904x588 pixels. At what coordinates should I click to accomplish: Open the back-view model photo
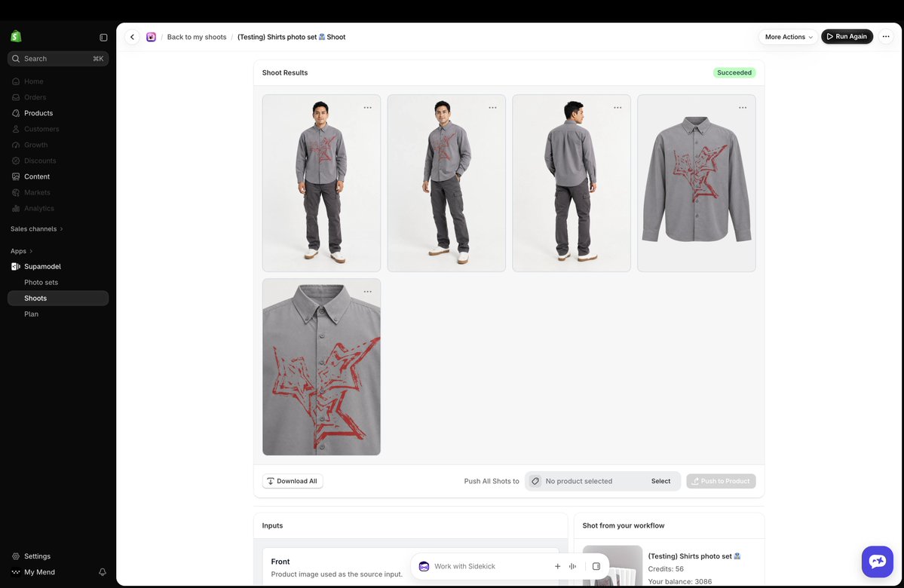coord(572,183)
